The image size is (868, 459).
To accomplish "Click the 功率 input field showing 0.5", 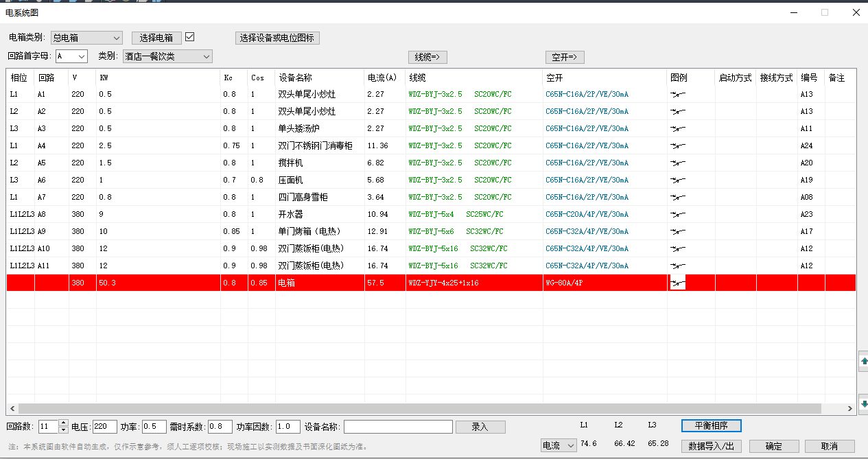I will (154, 427).
